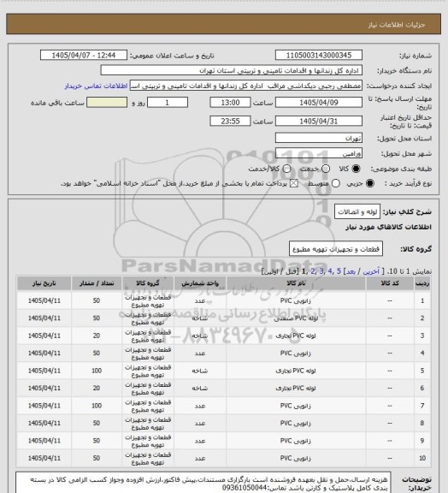Image resolution: width=448 pixels, height=493 pixels.
Task: Click the delivery province field تهران
Action: [319, 138]
